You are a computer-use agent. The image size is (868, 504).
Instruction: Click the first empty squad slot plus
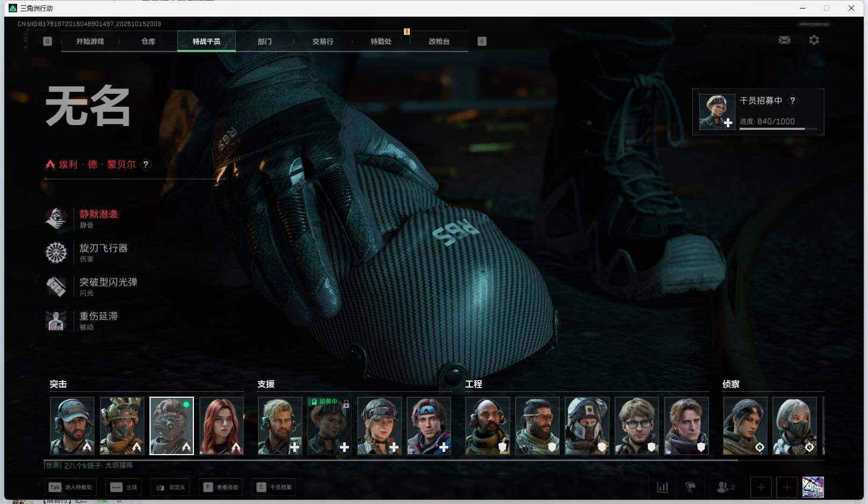[761, 487]
